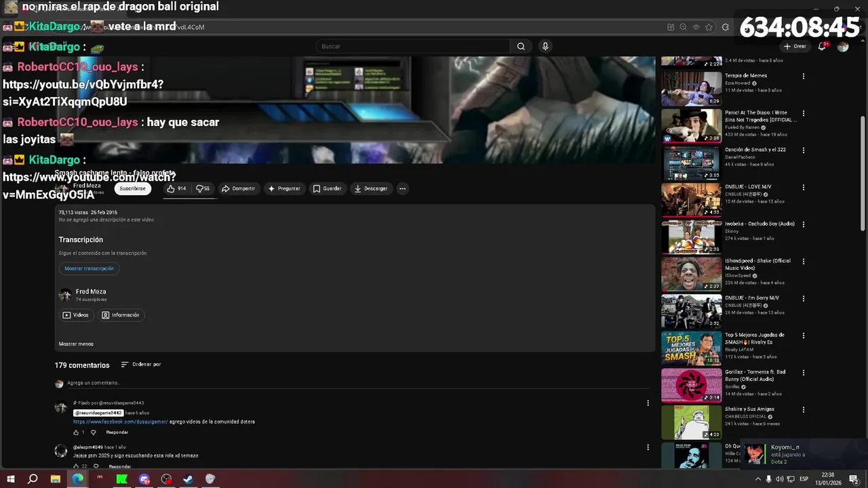Activate voice search microphone icon
The width and height of the screenshot is (868, 488).
coord(545,46)
